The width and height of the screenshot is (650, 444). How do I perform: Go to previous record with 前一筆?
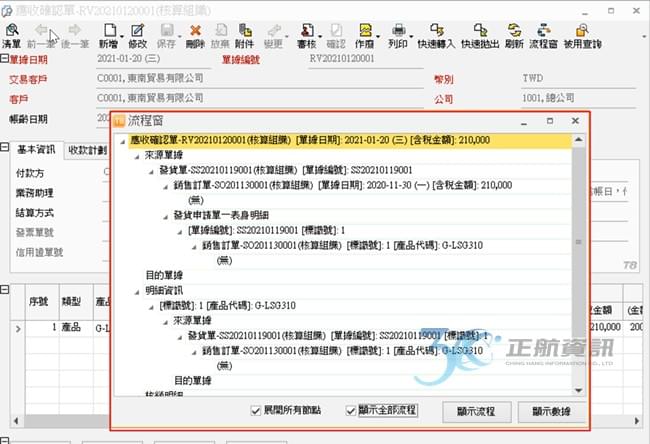41,30
